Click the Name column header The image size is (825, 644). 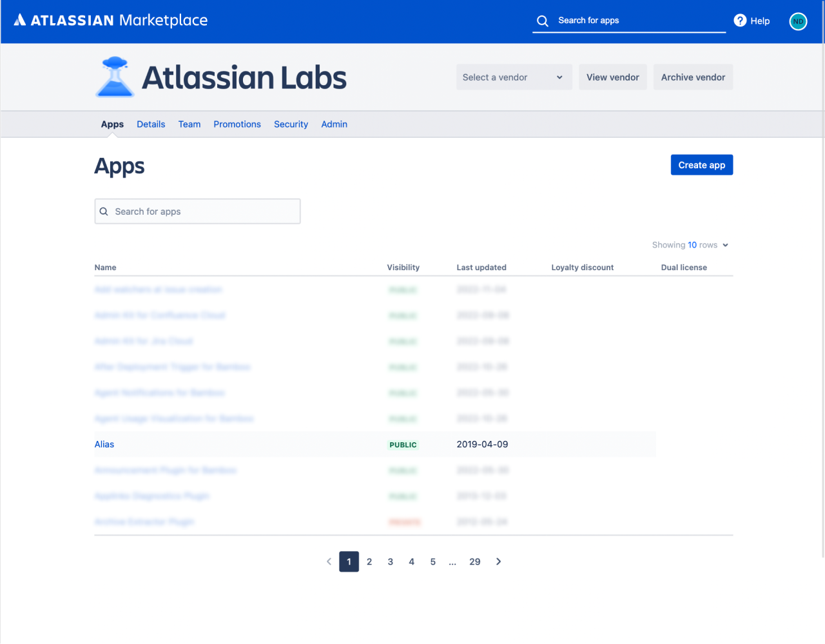[106, 268]
